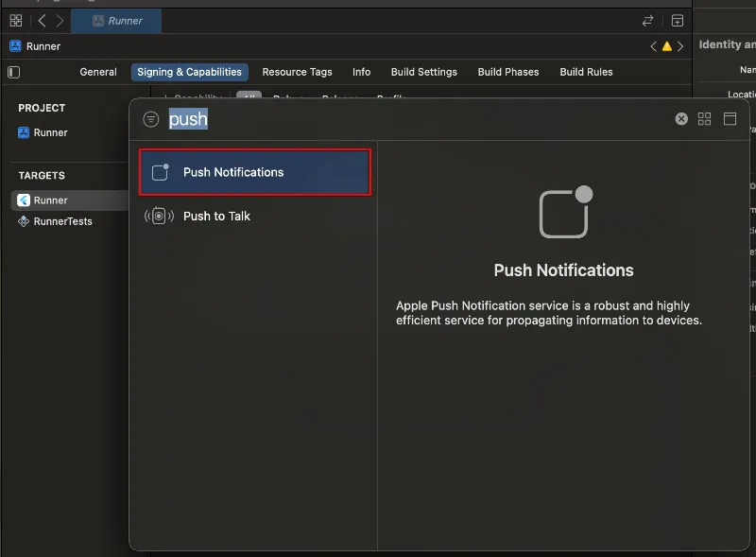This screenshot has height=557, width=756.
Task: Clear the capability search text
Action: (681, 119)
